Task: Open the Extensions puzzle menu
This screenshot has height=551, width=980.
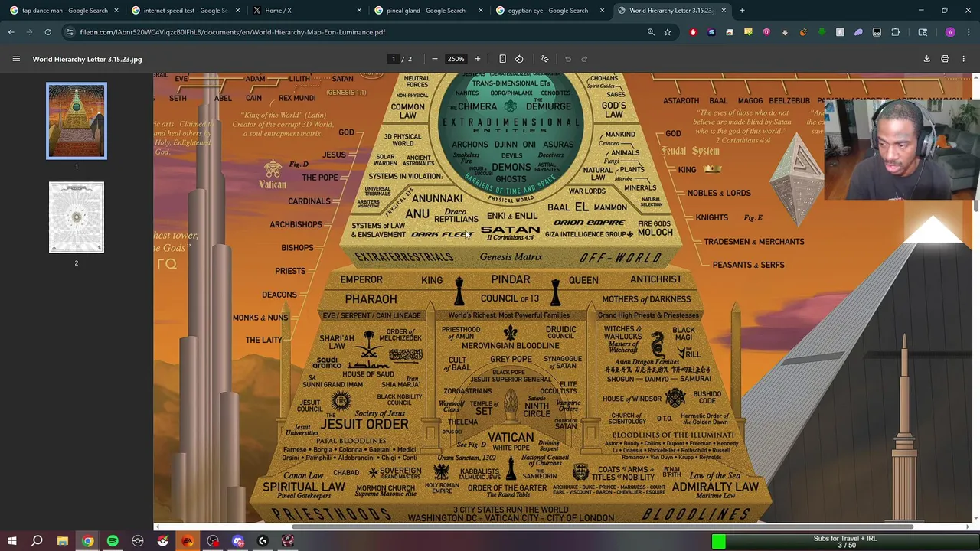Action: 896,32
